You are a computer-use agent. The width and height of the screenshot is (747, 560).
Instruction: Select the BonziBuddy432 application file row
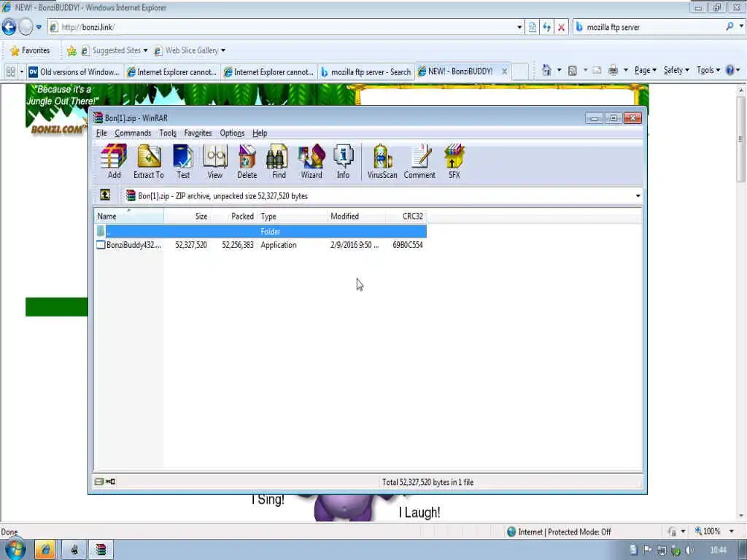point(260,245)
